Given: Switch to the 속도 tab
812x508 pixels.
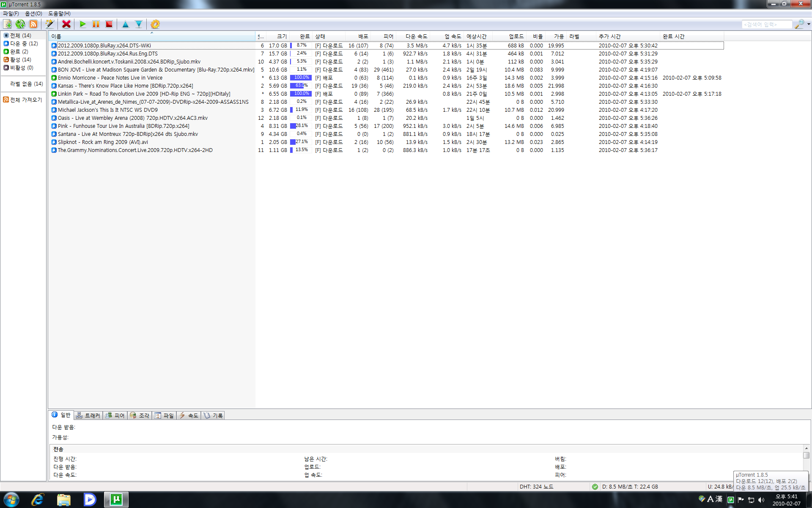Looking at the screenshot, I should point(189,416).
